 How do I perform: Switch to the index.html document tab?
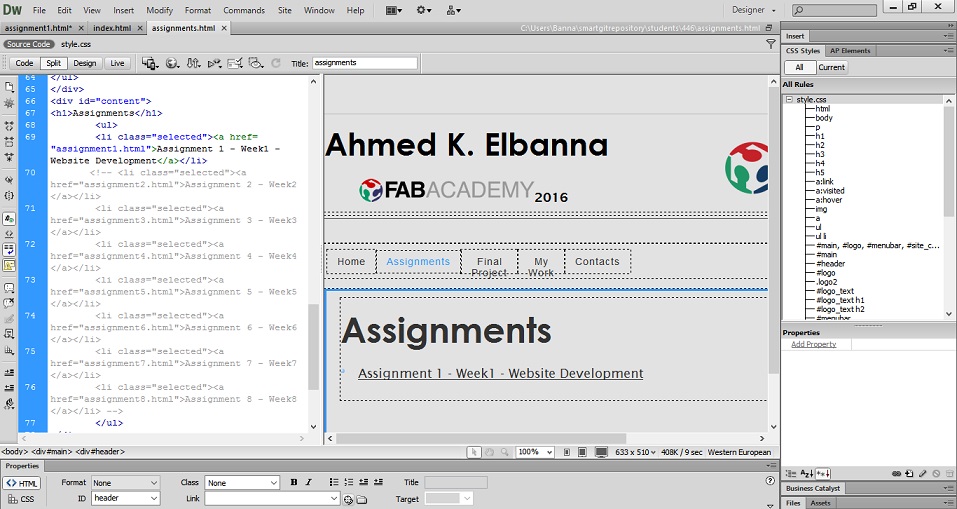point(112,28)
